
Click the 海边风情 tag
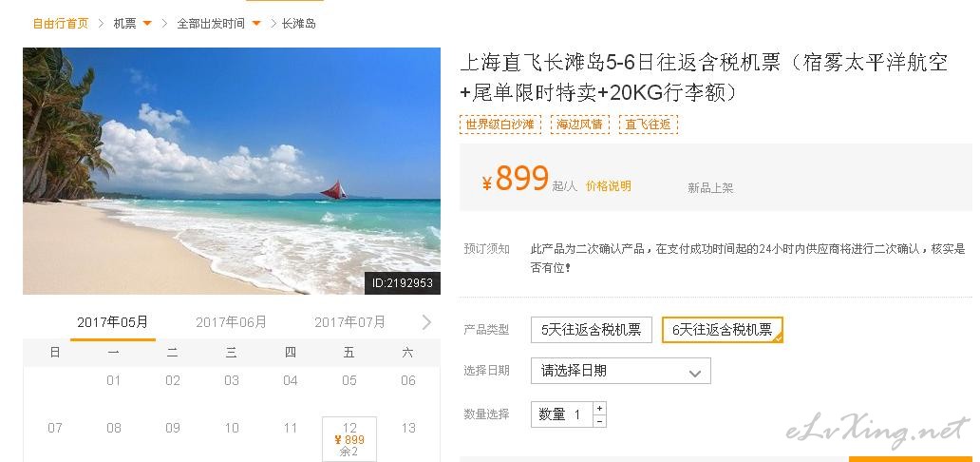[x=580, y=124]
